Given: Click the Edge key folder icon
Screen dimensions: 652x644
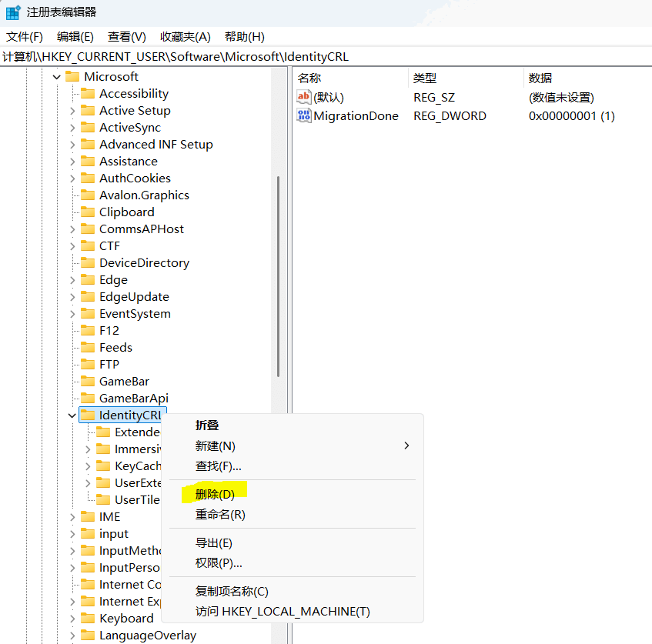Looking at the screenshot, I should click(89, 280).
